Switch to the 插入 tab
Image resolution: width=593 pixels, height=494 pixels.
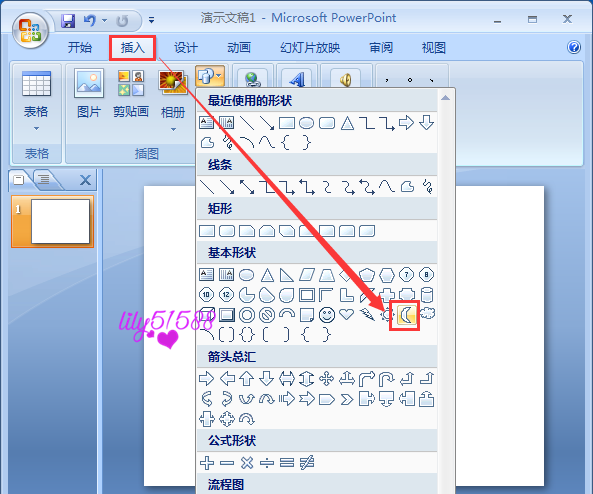(133, 48)
